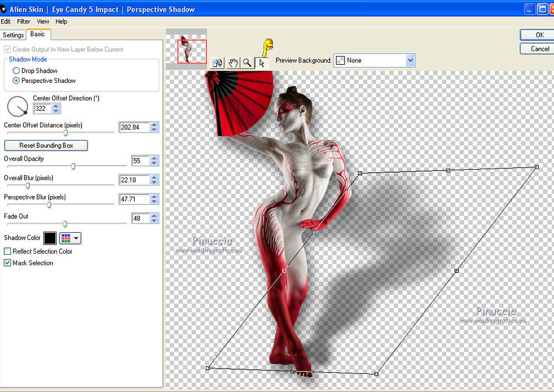Screen dimensions: 554x392
Task: Click the Fade Out slider handle
Action: coord(65,224)
